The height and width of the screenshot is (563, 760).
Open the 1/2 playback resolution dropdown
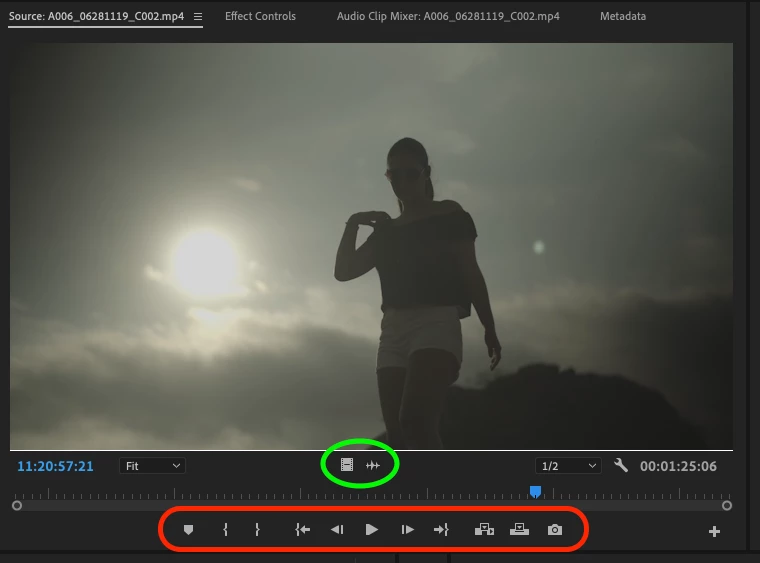(x=568, y=466)
